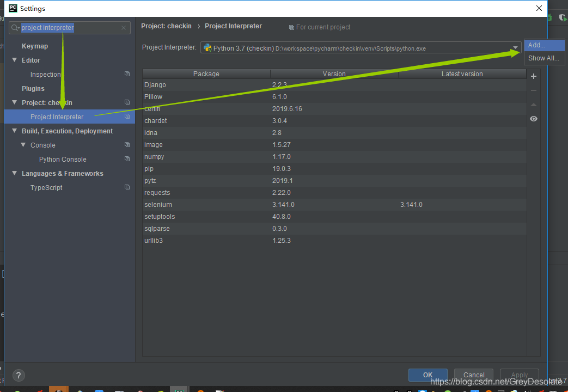Click the Python interpreter icon in combo box
The height and width of the screenshot is (392, 568).
(x=207, y=48)
